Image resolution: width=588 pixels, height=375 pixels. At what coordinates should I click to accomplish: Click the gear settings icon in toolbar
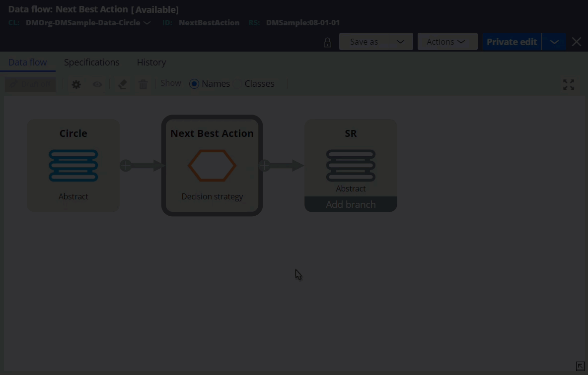click(76, 84)
